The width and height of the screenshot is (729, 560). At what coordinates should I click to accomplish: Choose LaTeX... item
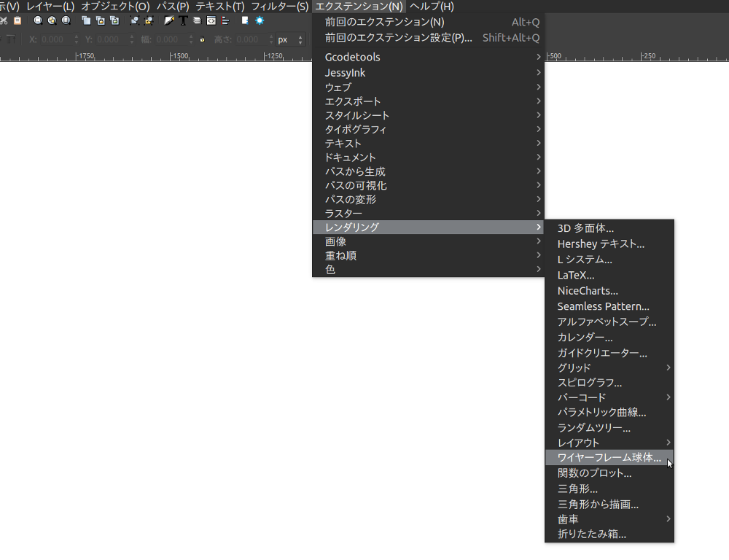tap(609, 275)
